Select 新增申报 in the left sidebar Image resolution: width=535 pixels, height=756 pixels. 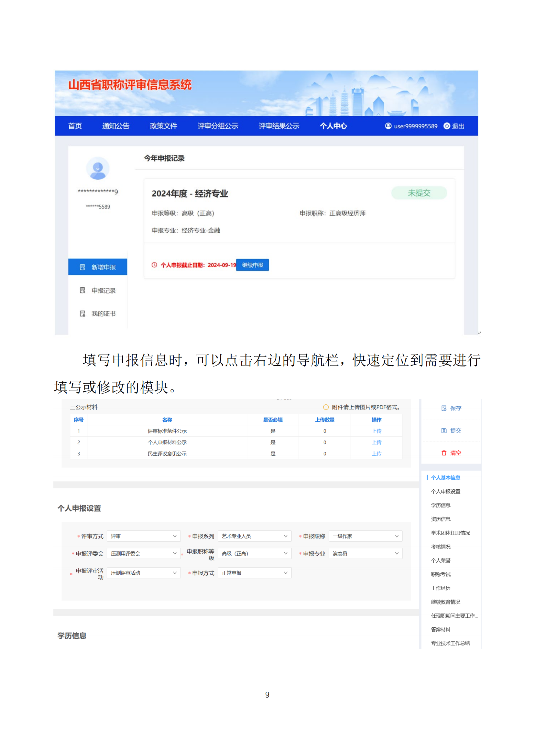coord(97,267)
